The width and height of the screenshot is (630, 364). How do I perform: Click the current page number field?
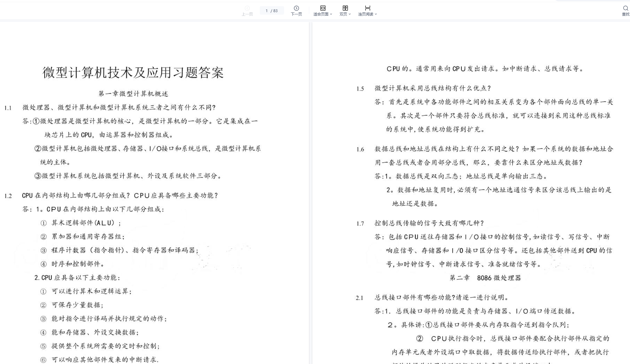tap(267, 11)
